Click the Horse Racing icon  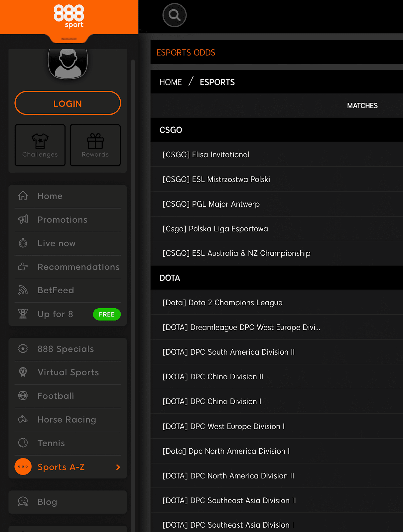(23, 419)
